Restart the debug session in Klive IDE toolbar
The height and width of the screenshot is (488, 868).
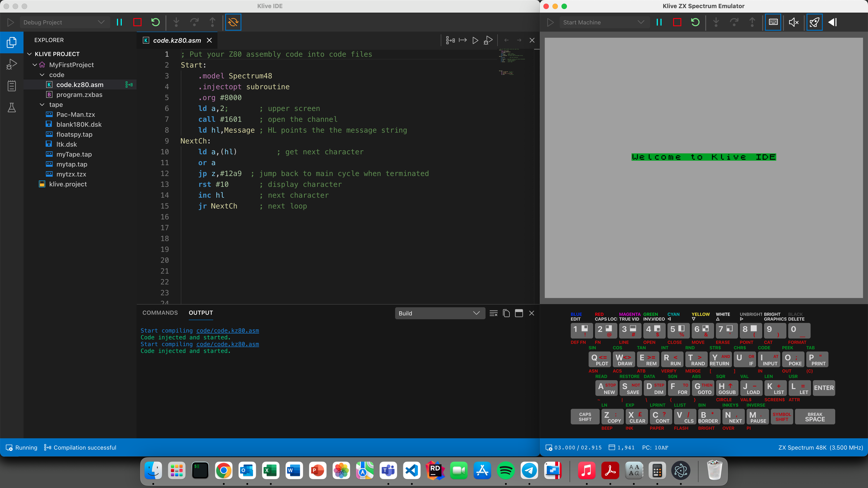point(155,22)
